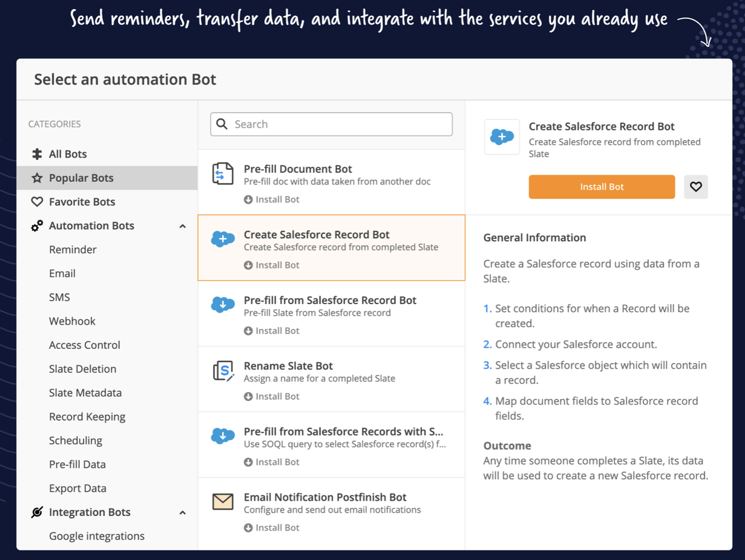Select Automation Bots category label

(x=91, y=226)
